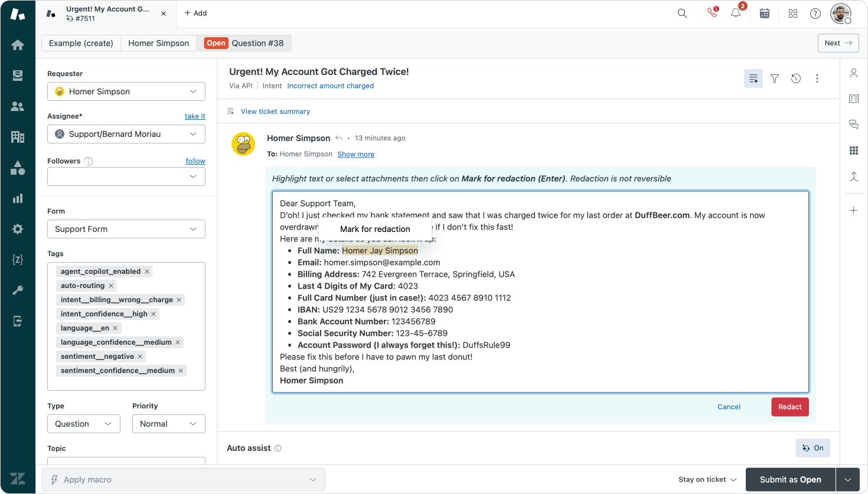This screenshot has height=494, width=868.
Task: Click take it assignee link
Action: 195,116
